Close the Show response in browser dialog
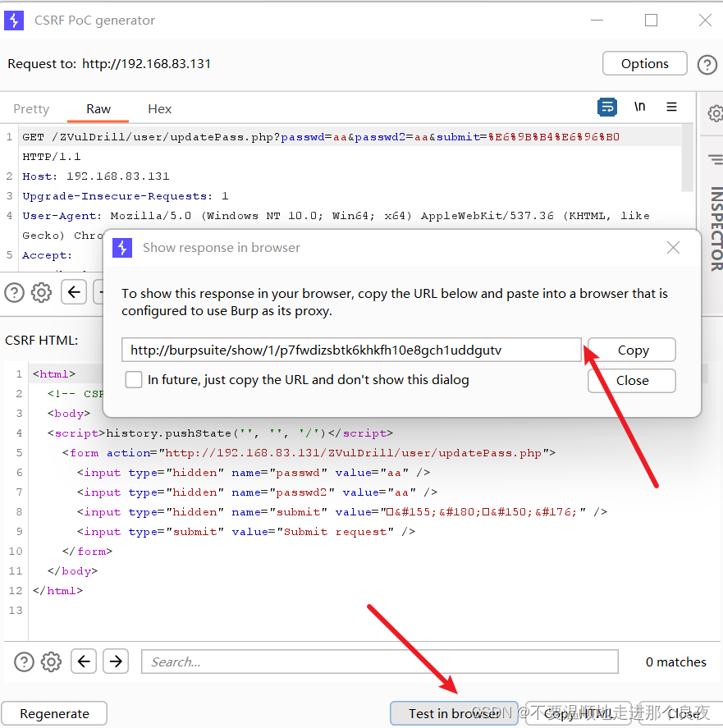 pyautogui.click(x=673, y=248)
